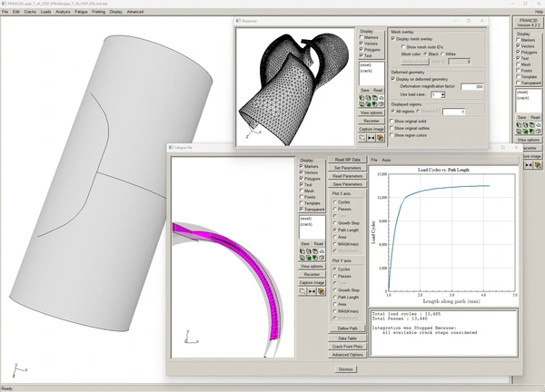Open Axes menu in the plot panel

click(386, 160)
